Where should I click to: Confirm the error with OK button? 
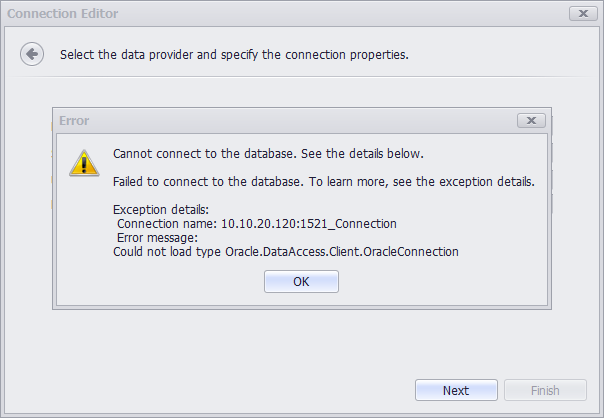coord(301,282)
